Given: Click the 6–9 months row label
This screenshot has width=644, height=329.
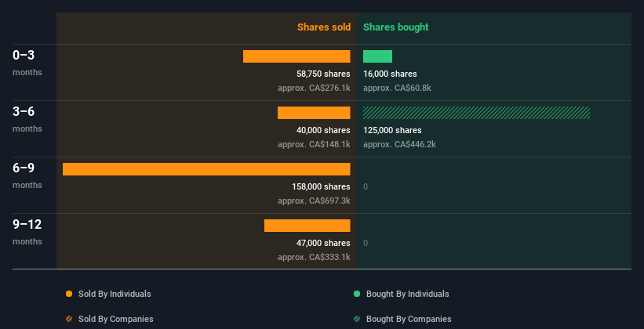Looking at the screenshot, I should tap(27, 175).
